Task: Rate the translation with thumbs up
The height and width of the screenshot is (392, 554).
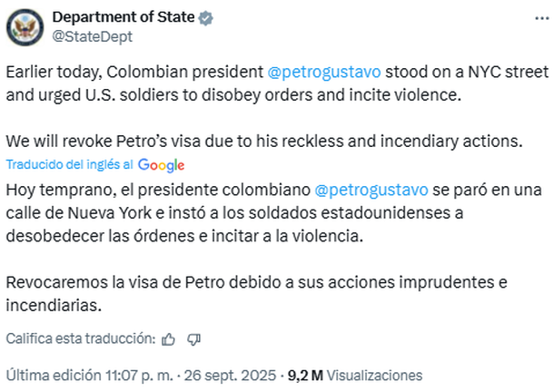Action: pos(167,338)
